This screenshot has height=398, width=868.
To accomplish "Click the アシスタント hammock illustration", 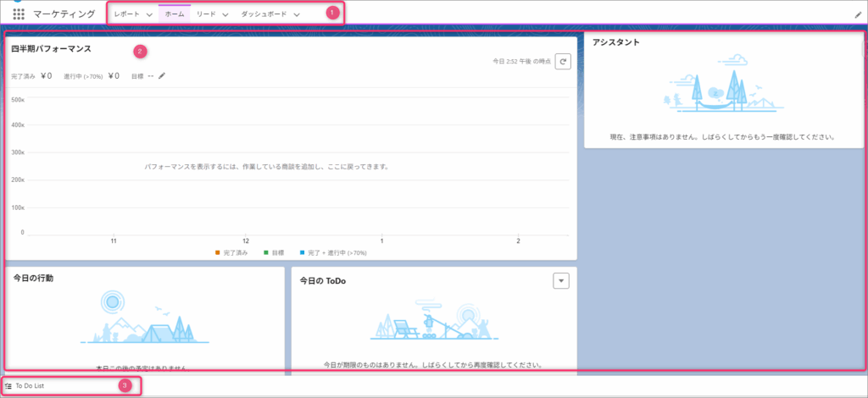I will point(719,91).
